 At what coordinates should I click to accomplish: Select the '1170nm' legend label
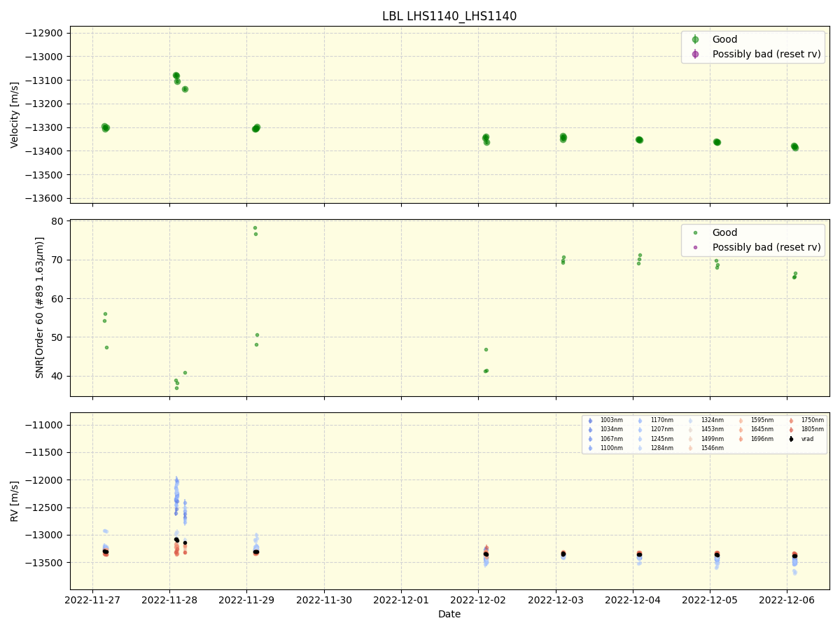[662, 420]
